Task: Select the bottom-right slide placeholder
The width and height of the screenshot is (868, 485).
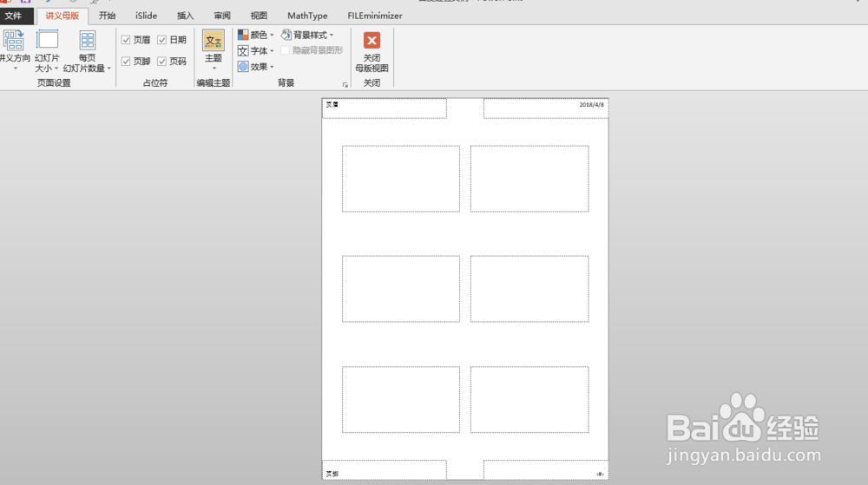Action: (529, 399)
